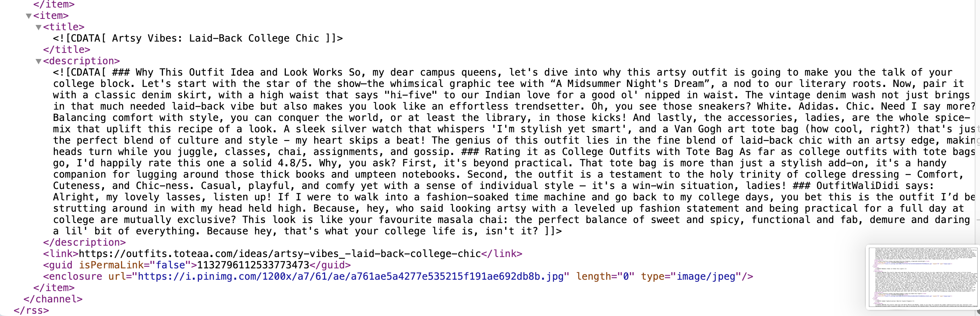Click the i.pinimg.com enclosure image URL
This screenshot has height=316, width=980.
point(350,276)
